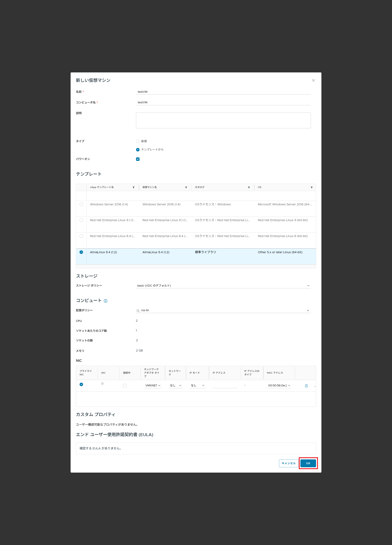Click the virtual machine name filter icon
This screenshot has height=545, width=392.
click(186, 187)
